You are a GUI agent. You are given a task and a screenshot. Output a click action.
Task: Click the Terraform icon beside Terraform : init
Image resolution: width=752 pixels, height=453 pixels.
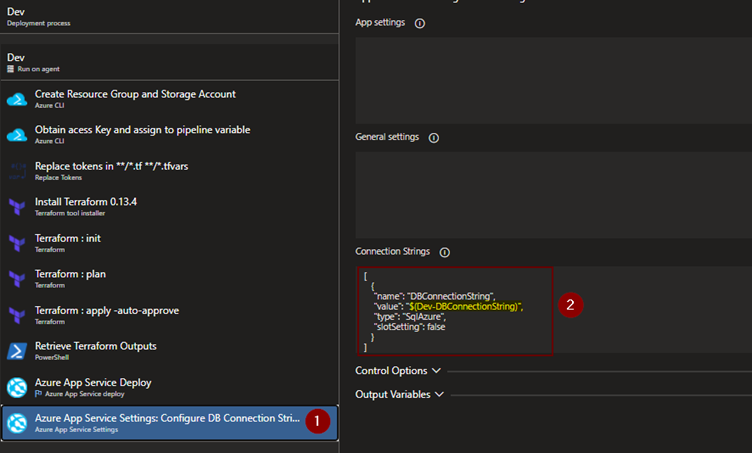17,243
